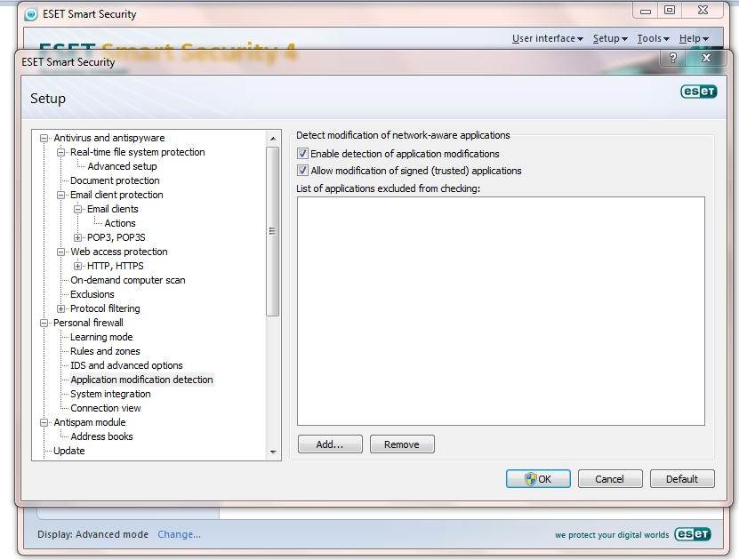
Task: Select Email clients label in tree
Action: click(113, 209)
